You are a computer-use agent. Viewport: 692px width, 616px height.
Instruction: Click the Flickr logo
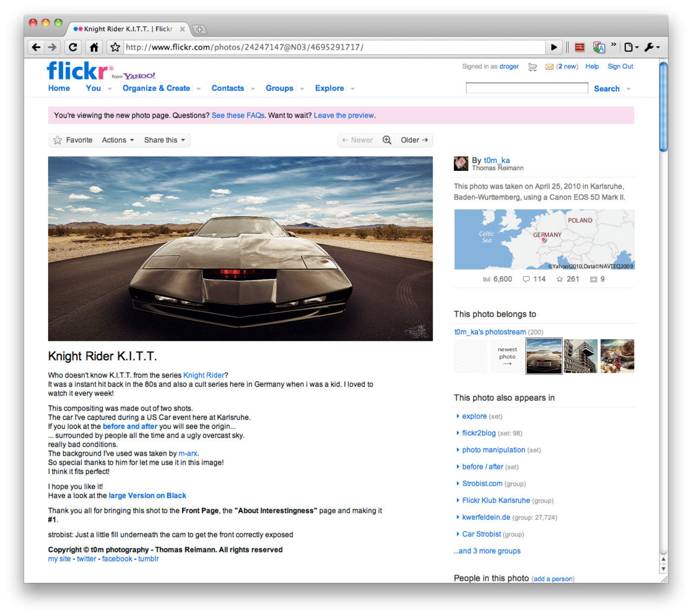[x=77, y=70]
